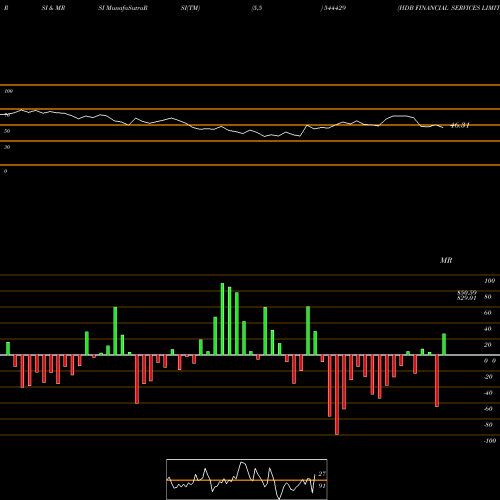This screenshot has width=500, height=500.
Task: Click the '100' label on MR right axis
Action: (489, 281)
